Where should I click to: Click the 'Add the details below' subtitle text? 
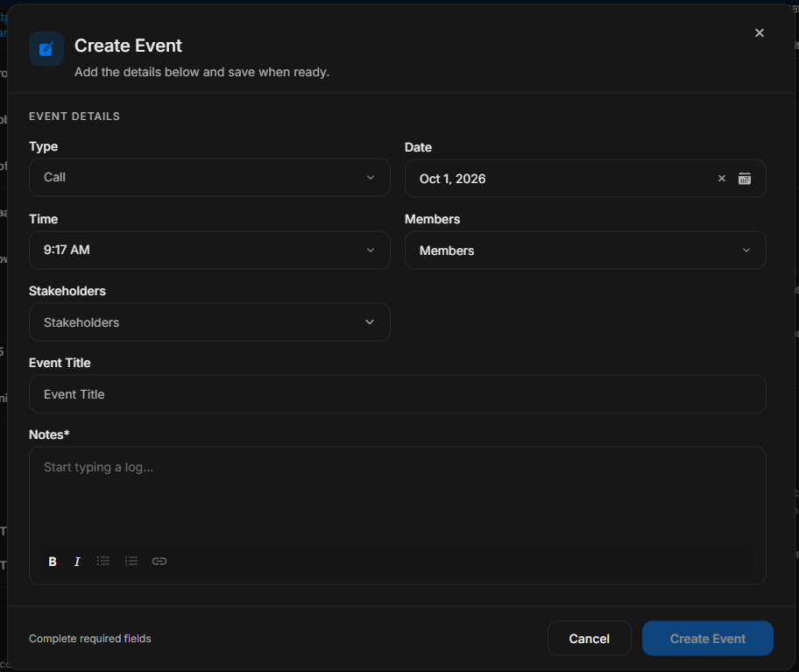(202, 72)
